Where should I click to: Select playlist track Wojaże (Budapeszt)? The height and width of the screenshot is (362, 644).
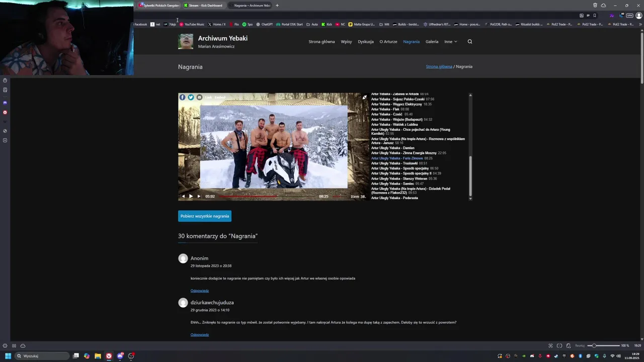(401, 120)
